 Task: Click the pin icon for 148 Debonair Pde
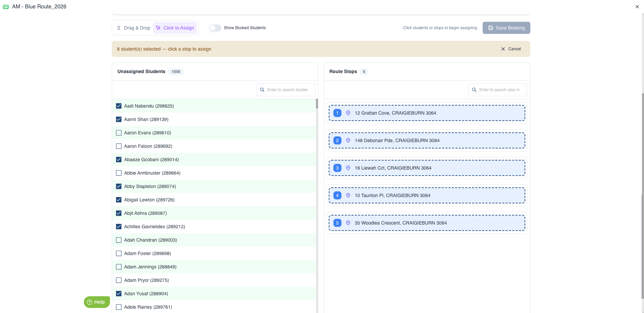pos(348,140)
